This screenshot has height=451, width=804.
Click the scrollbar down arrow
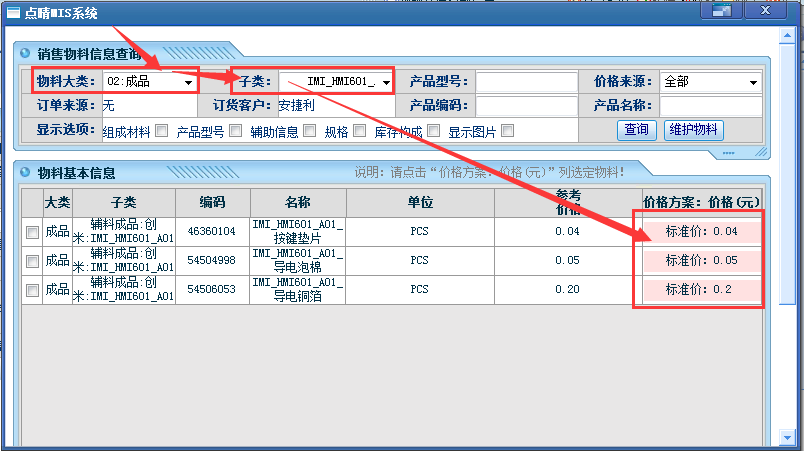787,437
